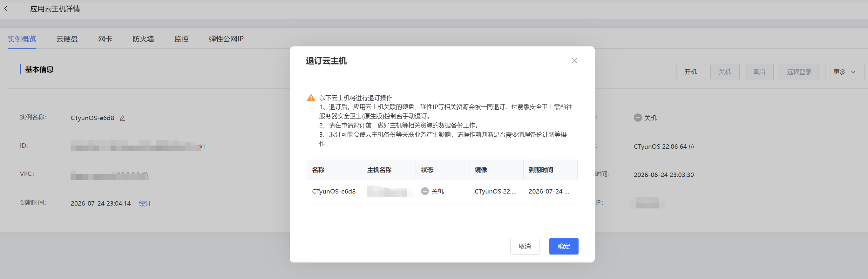Select the CTyunOS-e6d8 row in table

coord(442,191)
